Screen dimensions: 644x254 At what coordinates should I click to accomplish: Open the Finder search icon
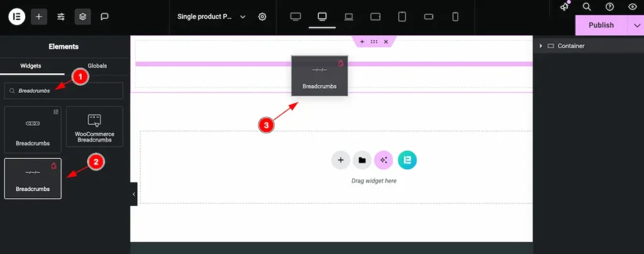[x=587, y=7]
